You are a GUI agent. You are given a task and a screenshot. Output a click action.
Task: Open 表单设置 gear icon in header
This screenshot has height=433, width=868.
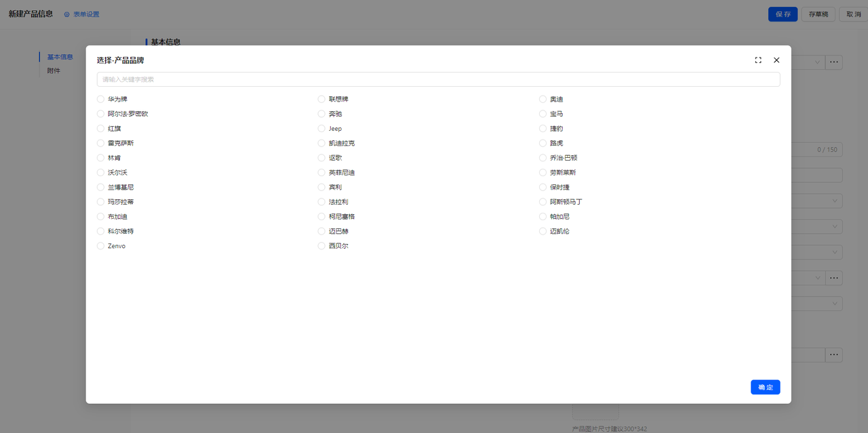pos(67,14)
